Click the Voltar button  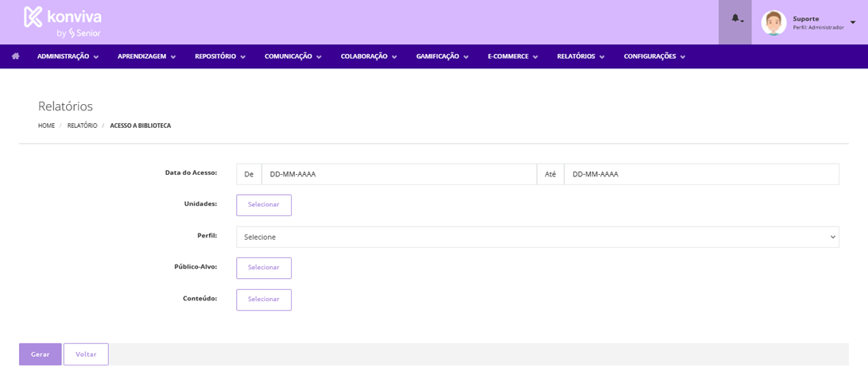coord(86,354)
